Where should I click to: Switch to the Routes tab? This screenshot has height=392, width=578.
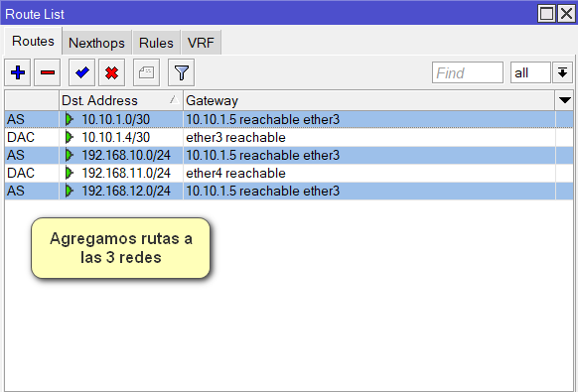(33, 42)
